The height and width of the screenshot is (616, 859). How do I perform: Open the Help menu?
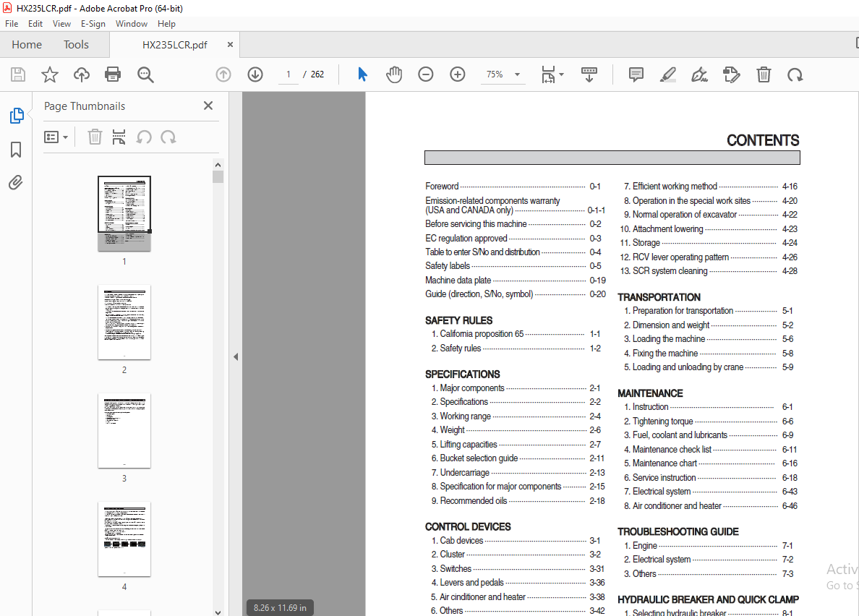coord(166,24)
